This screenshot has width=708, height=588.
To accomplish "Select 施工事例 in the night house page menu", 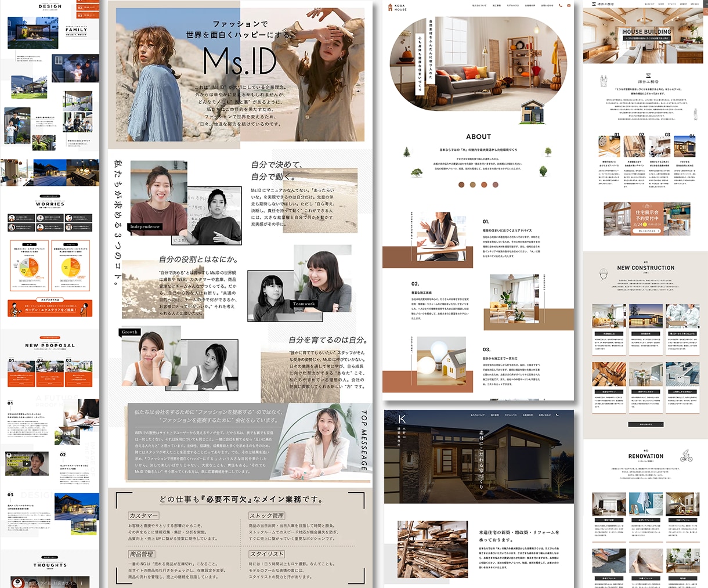I will (494, 415).
